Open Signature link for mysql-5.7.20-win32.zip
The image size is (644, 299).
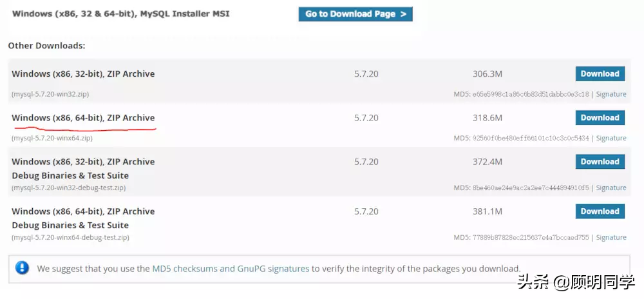[611, 94]
